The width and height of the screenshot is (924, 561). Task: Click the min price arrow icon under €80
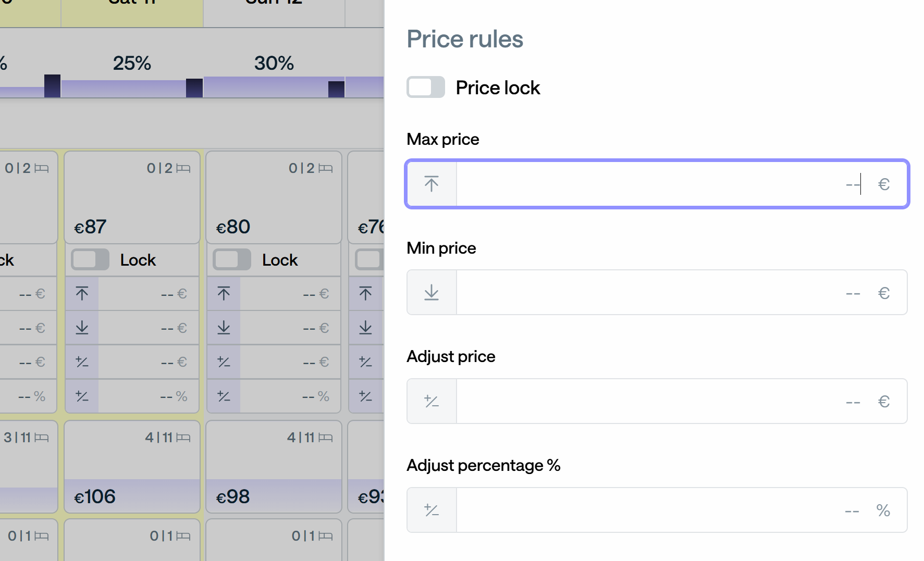[x=224, y=328]
